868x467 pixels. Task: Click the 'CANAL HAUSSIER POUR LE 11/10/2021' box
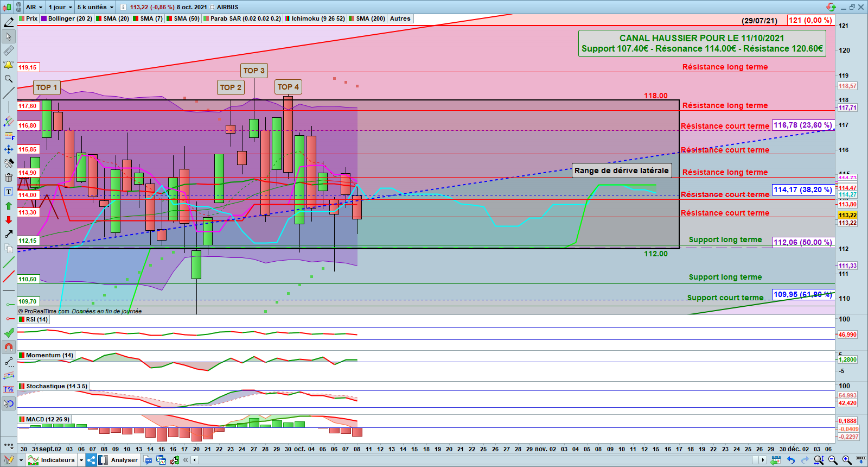(x=702, y=43)
